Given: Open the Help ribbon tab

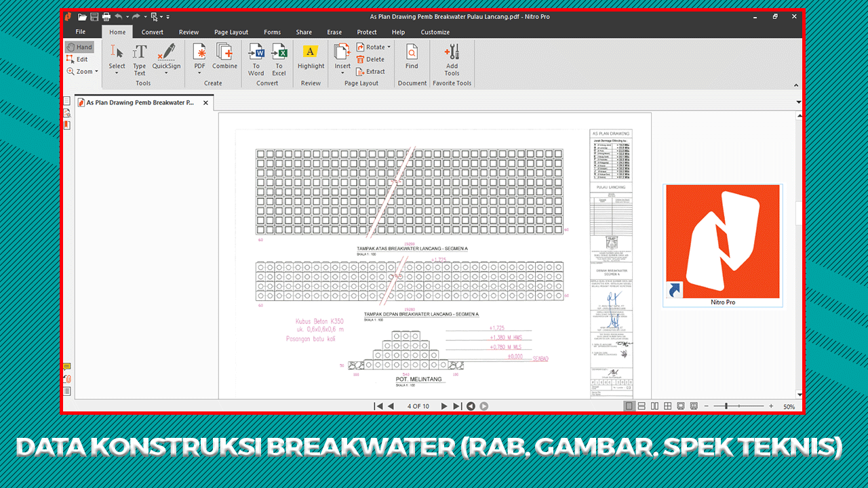Looking at the screenshot, I should tap(399, 32).
